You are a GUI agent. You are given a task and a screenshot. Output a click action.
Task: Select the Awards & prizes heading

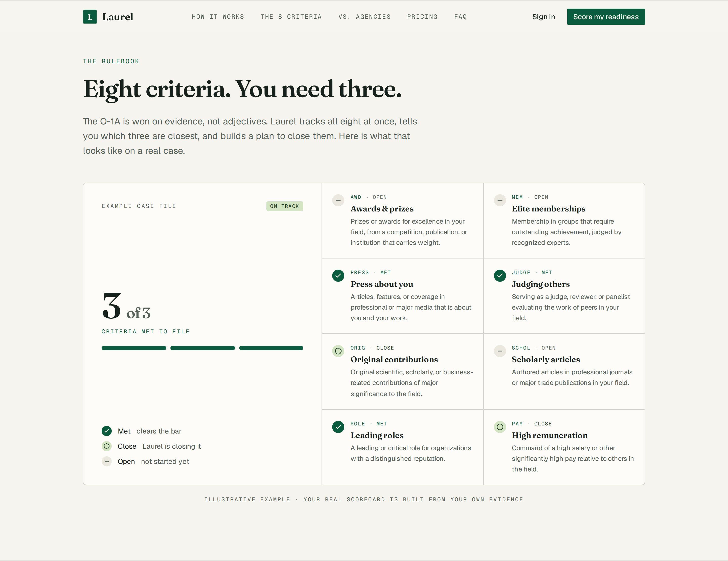tap(382, 209)
